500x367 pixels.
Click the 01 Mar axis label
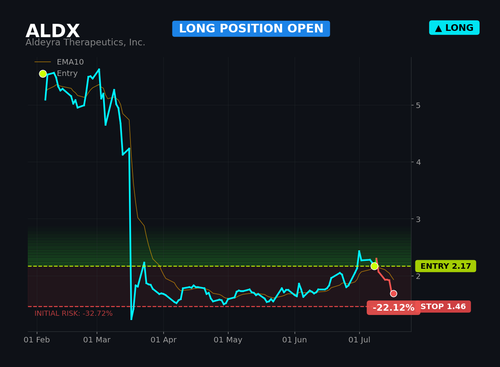point(97,340)
